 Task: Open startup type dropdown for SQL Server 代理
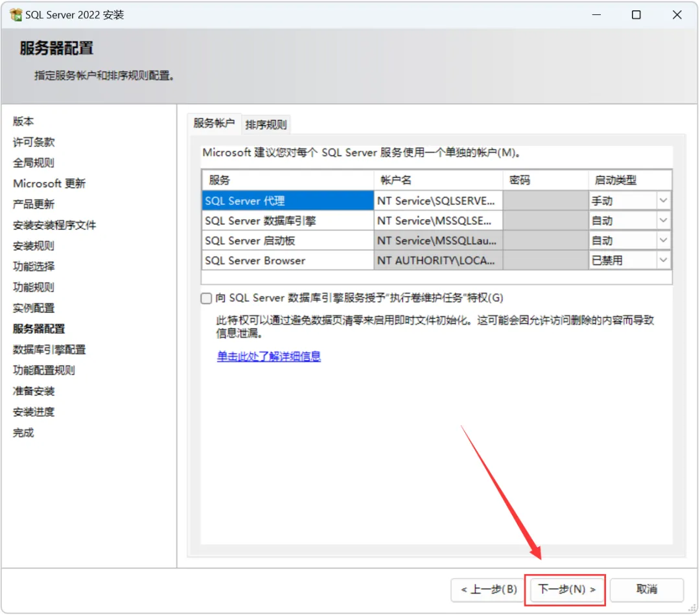point(663,200)
